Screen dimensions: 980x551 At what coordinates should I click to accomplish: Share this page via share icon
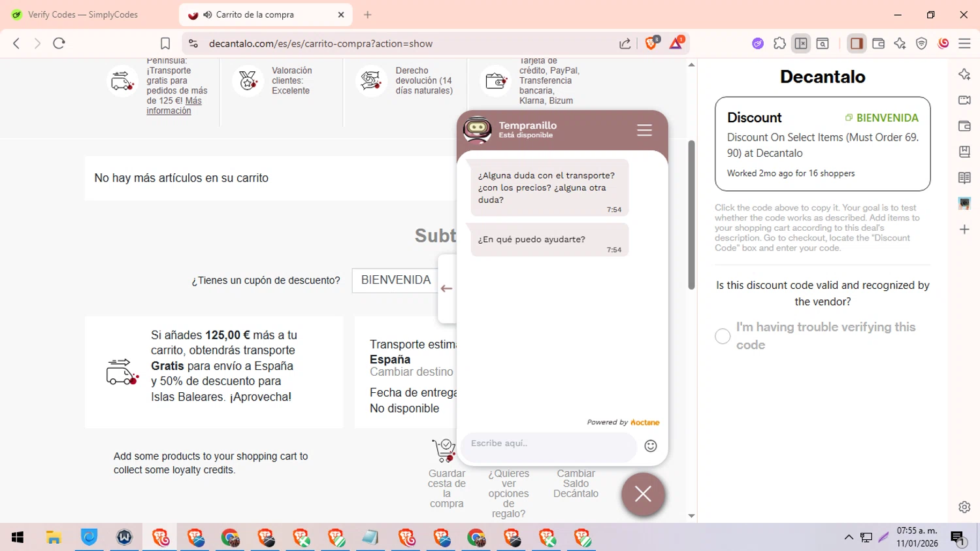pos(625,44)
